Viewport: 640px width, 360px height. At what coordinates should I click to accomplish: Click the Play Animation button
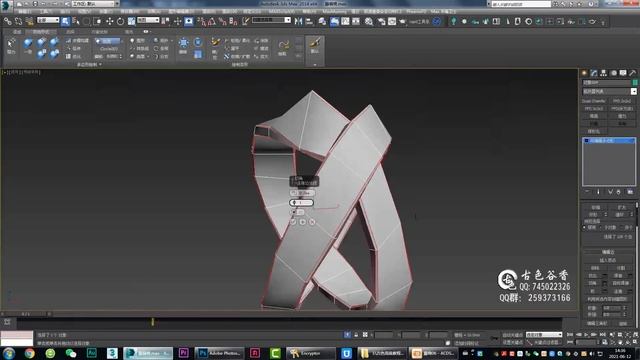point(586,335)
